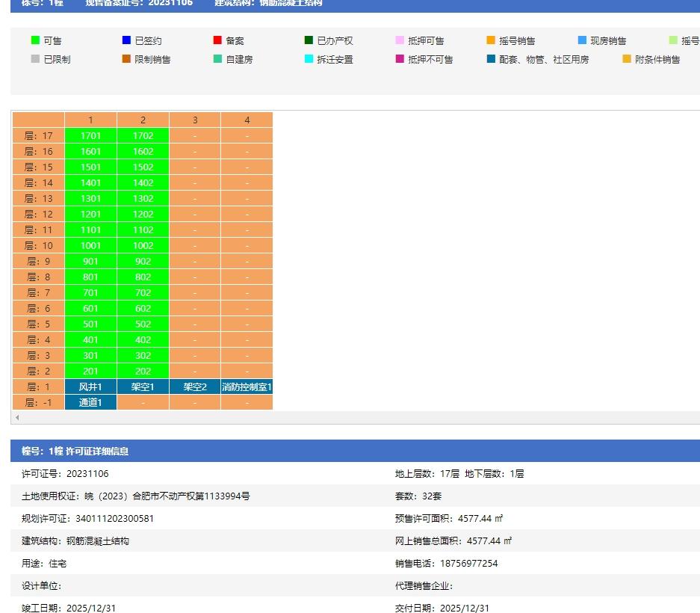700x613 pixels.
Task: Open unit 502 details
Action: [x=143, y=324]
